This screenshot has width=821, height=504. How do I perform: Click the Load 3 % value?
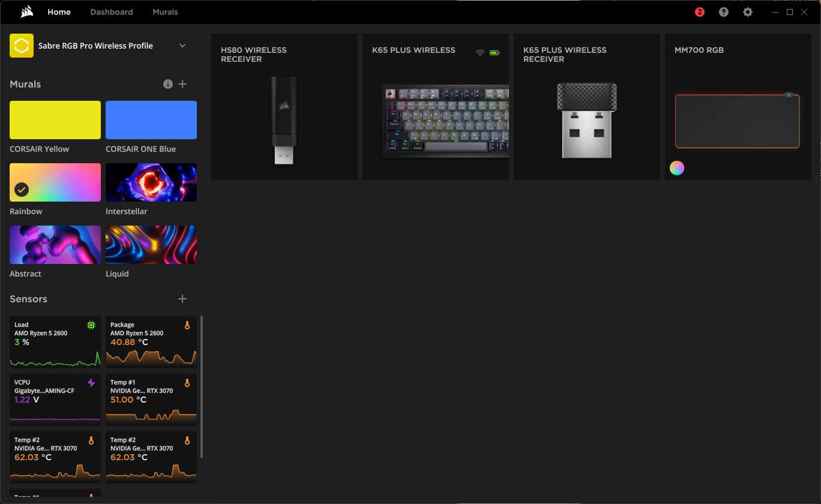click(22, 342)
